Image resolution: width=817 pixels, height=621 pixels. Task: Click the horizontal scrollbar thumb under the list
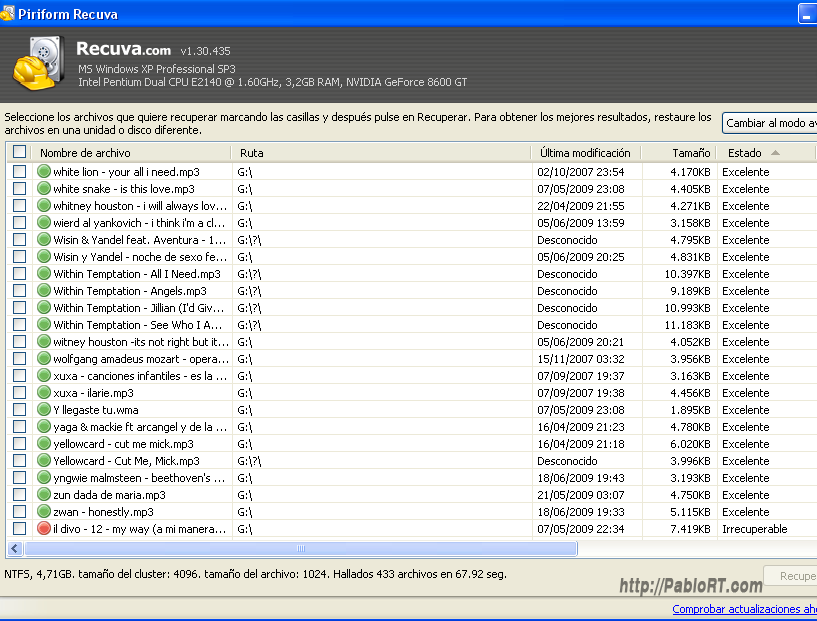pos(300,549)
